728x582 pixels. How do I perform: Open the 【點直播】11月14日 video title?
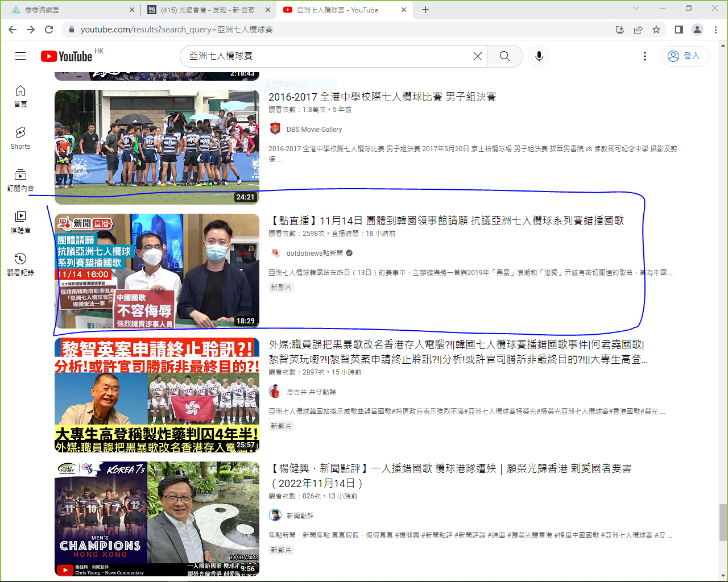pyautogui.click(x=446, y=221)
